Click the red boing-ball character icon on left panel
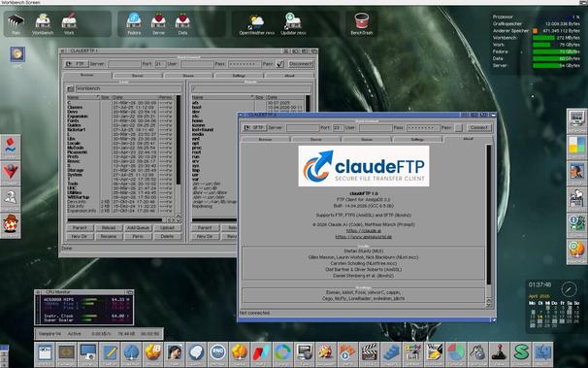Image resolution: width=588 pixels, height=368 pixels. tap(11, 225)
